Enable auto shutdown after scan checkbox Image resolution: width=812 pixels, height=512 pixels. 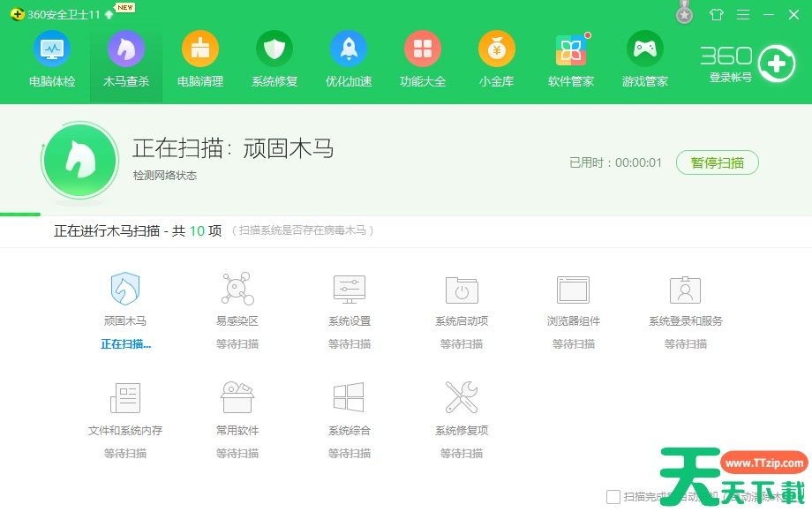click(x=613, y=497)
